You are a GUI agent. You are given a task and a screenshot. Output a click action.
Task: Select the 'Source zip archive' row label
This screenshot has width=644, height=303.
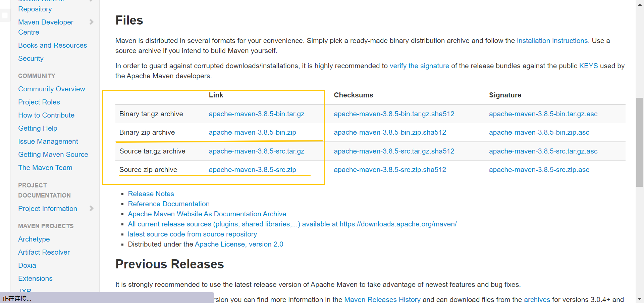(148, 170)
